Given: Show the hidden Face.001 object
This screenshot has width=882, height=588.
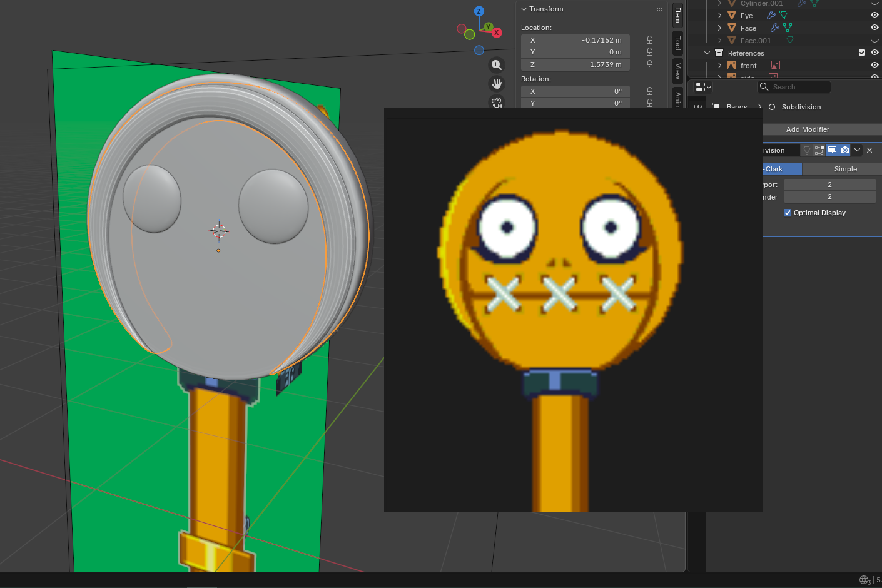Looking at the screenshot, I should (x=874, y=40).
